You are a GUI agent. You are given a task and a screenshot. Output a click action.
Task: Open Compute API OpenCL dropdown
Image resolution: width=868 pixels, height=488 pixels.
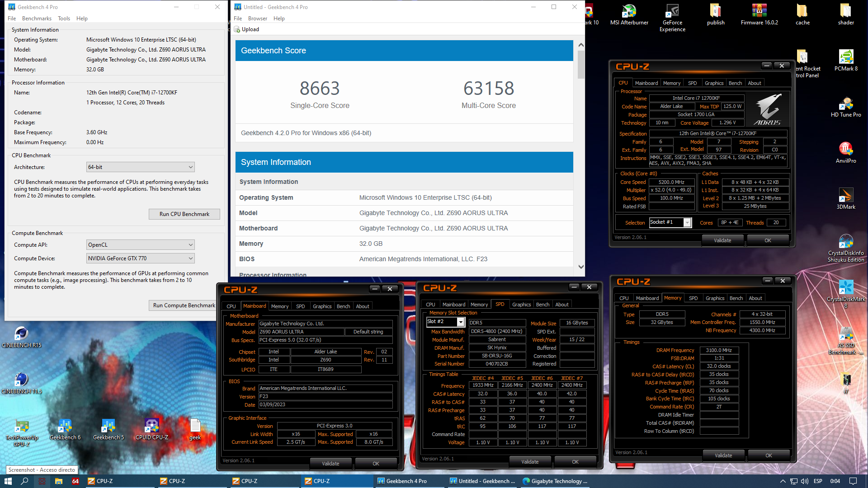[x=140, y=245]
